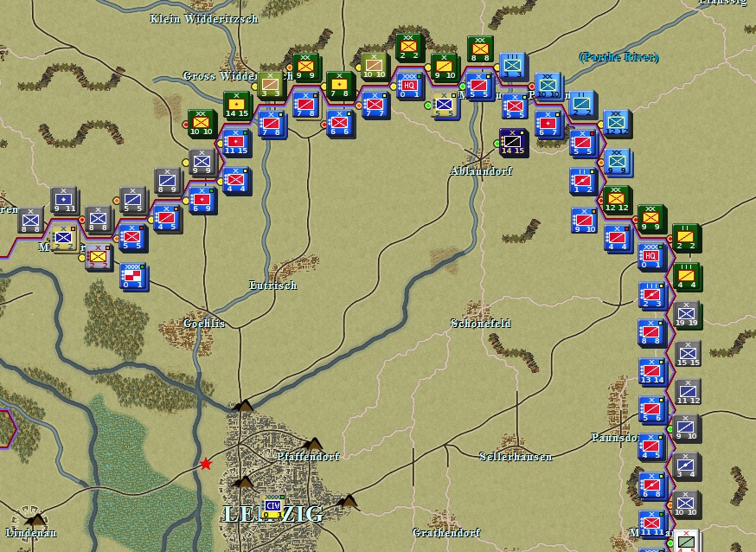
Task: Select the blue cavalry counter marked 5 6
Action: pyautogui.click(x=652, y=410)
